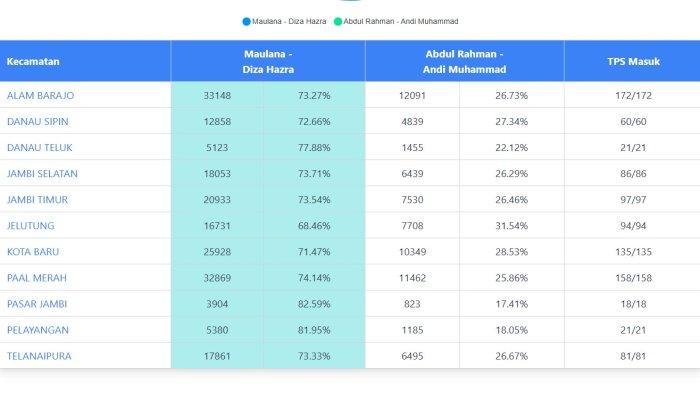Select the 1185 vote cell

pyautogui.click(x=412, y=330)
